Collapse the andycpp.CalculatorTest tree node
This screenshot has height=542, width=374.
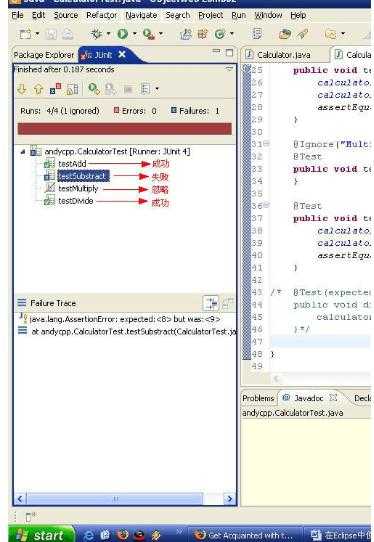click(23, 151)
